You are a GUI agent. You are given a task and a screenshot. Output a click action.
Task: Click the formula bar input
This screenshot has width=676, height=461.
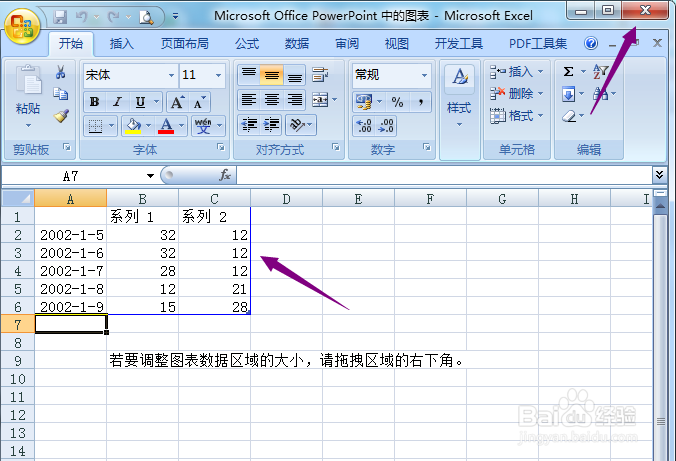tap(444, 175)
